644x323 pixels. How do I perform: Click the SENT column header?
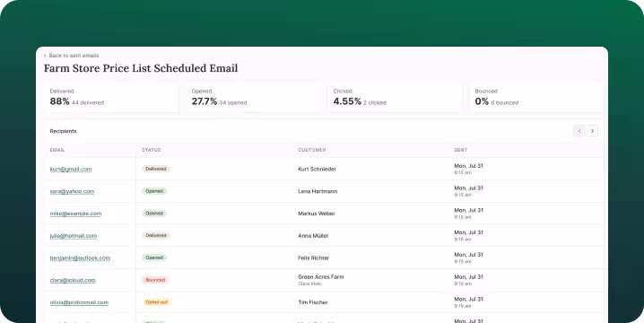[460, 150]
